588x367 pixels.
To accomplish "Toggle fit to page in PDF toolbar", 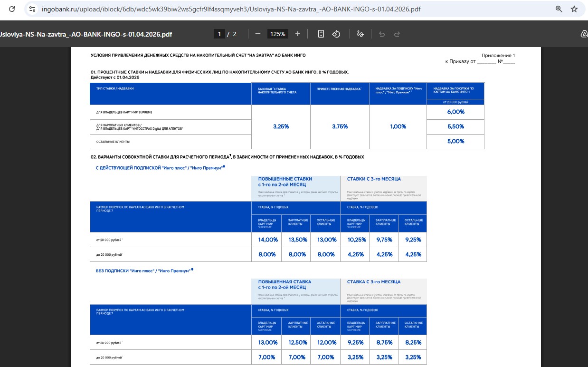I will click(321, 34).
